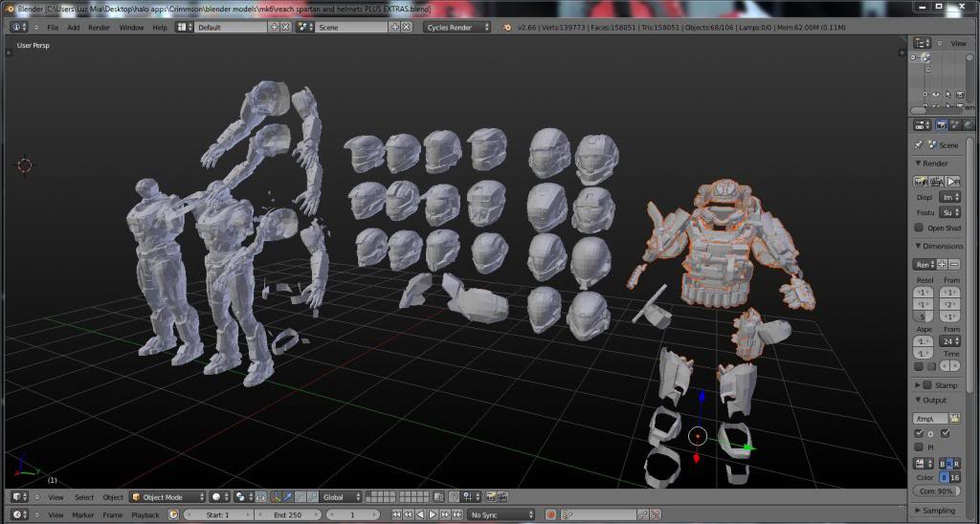
Task: Jump to last frame in timeline
Action: click(x=457, y=514)
